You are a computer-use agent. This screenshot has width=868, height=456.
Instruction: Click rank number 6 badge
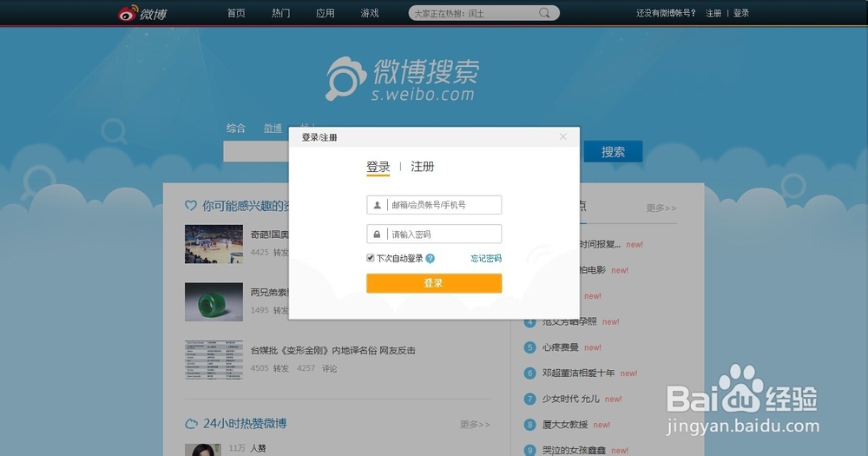[x=529, y=373]
